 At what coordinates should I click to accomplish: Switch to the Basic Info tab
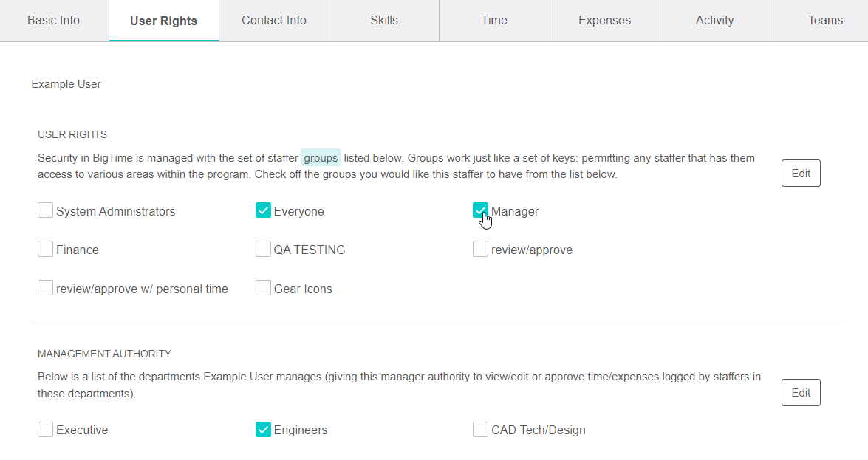tap(53, 20)
